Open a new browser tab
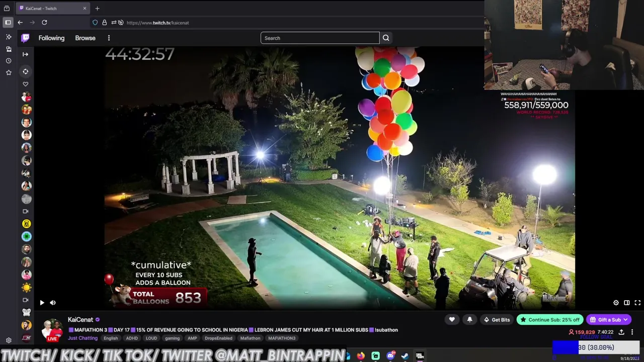 [97, 8]
